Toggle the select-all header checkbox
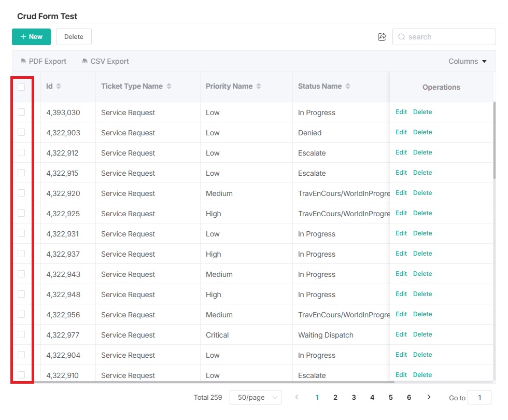Viewport: 508px width, 420px height. point(21,87)
